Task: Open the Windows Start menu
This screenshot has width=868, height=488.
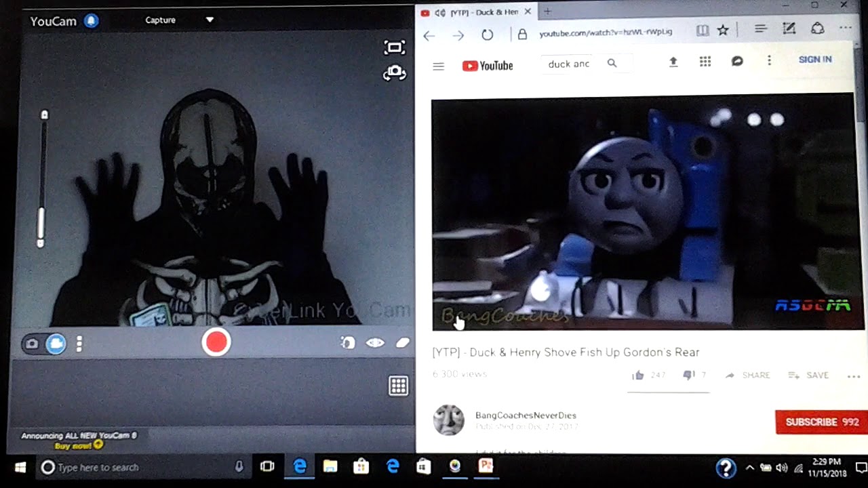Action: [x=20, y=467]
